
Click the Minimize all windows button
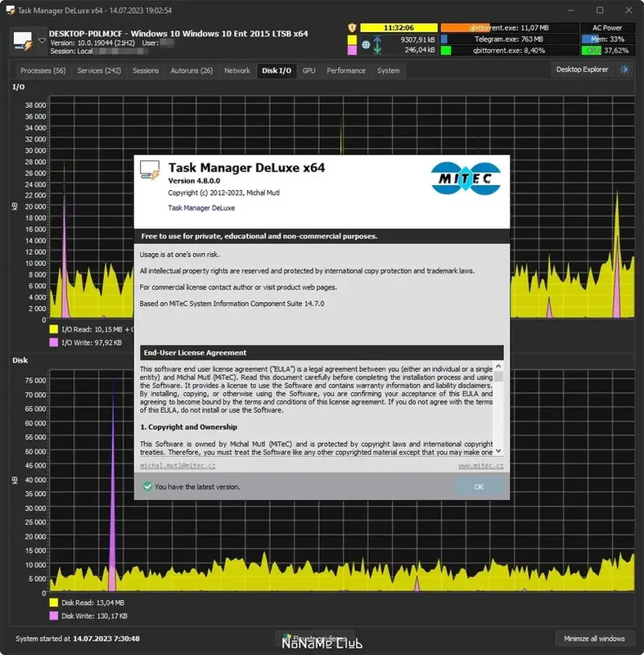(594, 639)
